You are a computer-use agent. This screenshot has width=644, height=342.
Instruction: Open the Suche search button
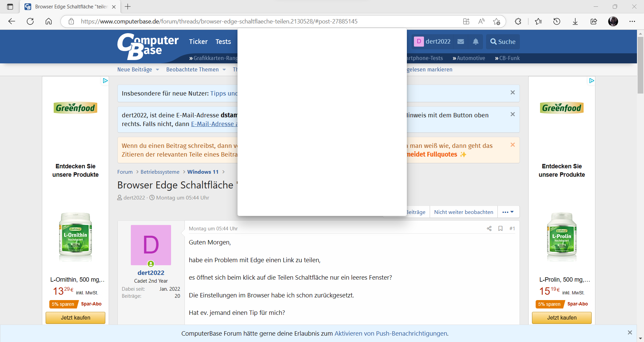coord(503,42)
